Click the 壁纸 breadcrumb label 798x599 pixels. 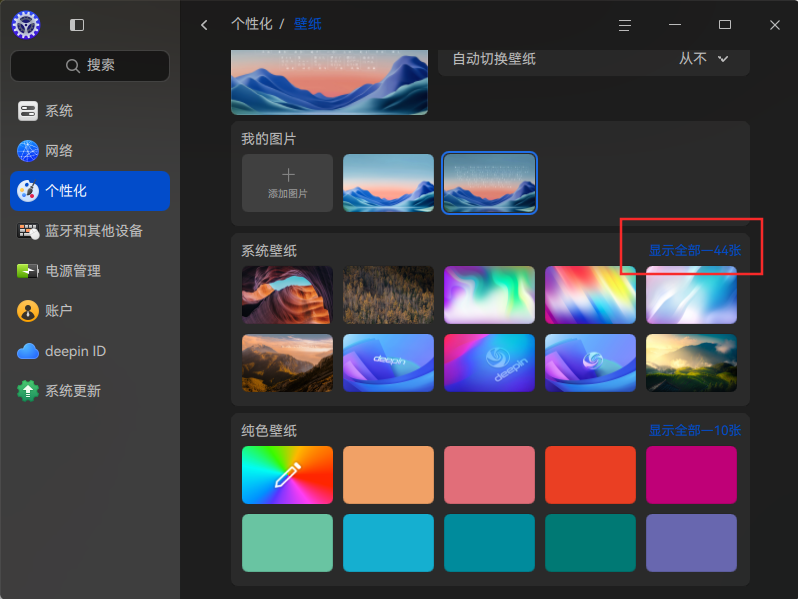[x=307, y=24]
